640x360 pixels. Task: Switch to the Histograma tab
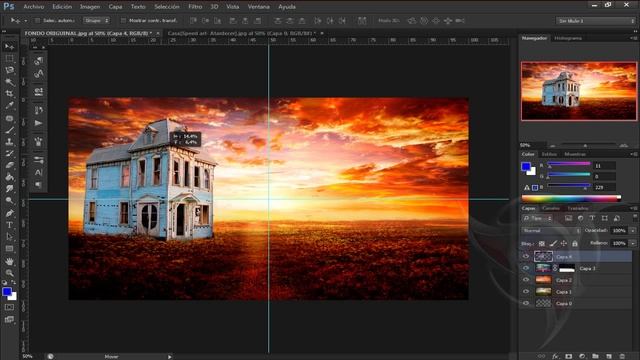click(x=568, y=38)
